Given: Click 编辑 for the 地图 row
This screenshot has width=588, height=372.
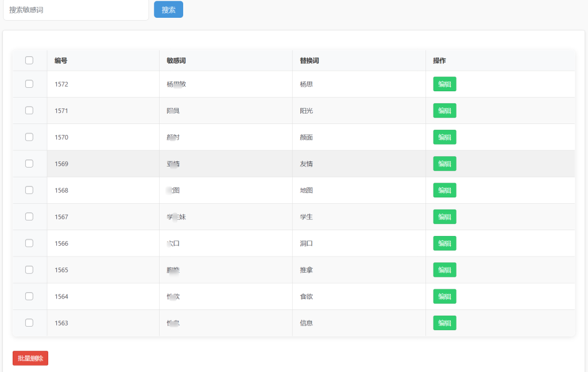Looking at the screenshot, I should pyautogui.click(x=444, y=190).
